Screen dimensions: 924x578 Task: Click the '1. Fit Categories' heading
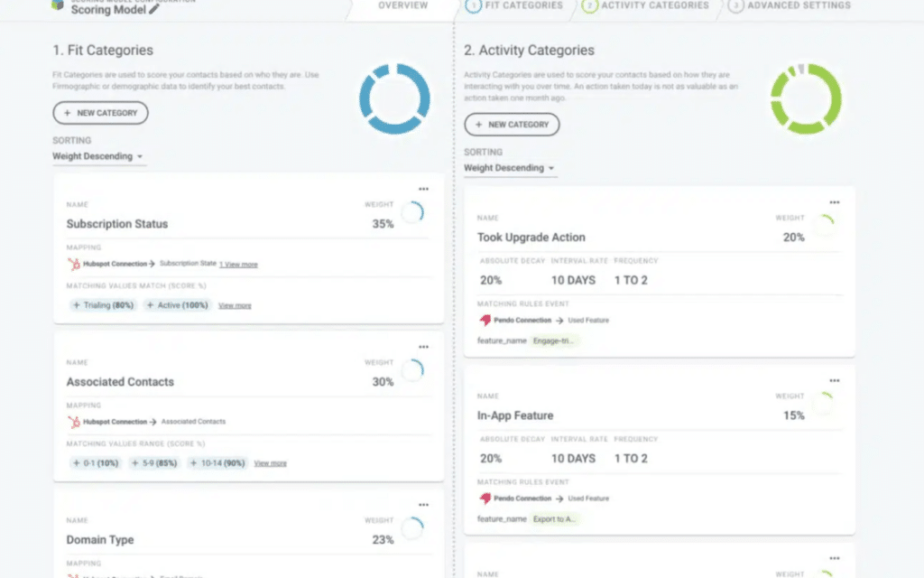pyautogui.click(x=103, y=51)
